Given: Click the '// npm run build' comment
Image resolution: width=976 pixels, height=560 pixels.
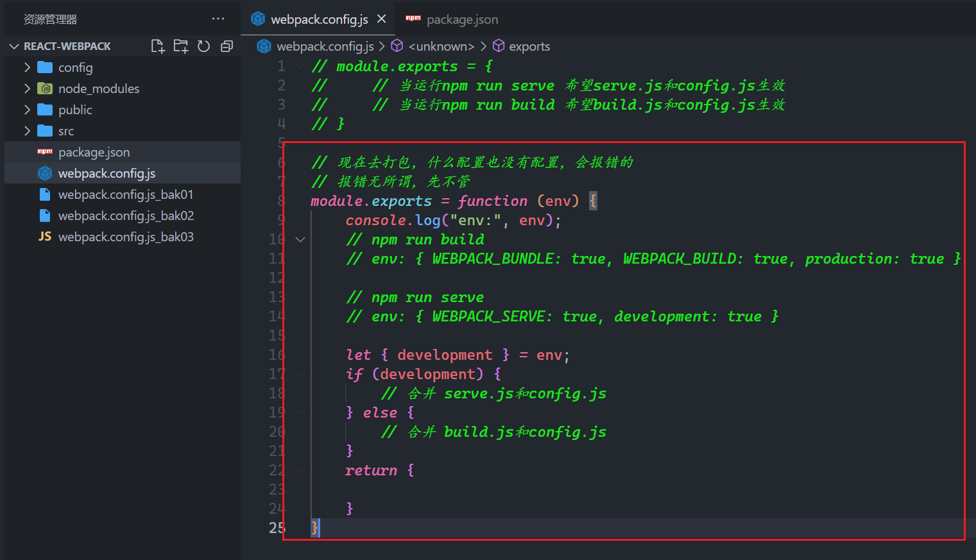Looking at the screenshot, I should pos(415,239).
